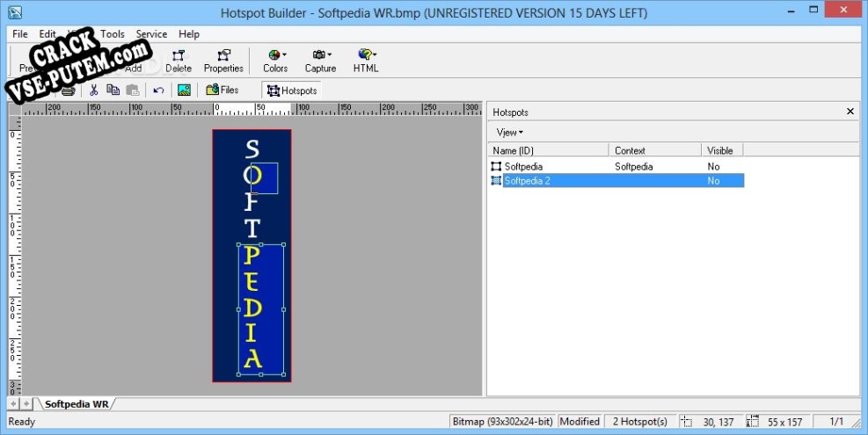This screenshot has width=868, height=435.
Task: Click the selected hotspot over PEDIA letters
Action: pyautogui.click(x=261, y=309)
